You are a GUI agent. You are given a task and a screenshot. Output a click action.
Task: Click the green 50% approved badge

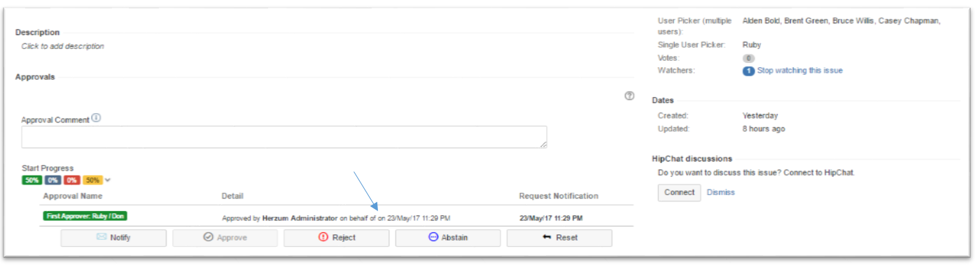[x=32, y=180]
